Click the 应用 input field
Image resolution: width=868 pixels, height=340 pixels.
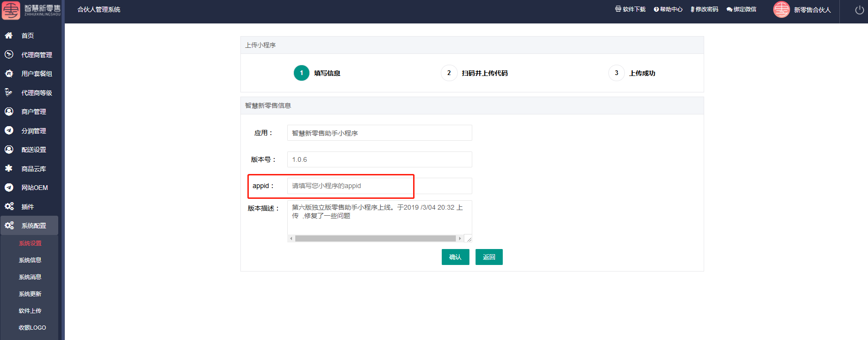tap(380, 133)
